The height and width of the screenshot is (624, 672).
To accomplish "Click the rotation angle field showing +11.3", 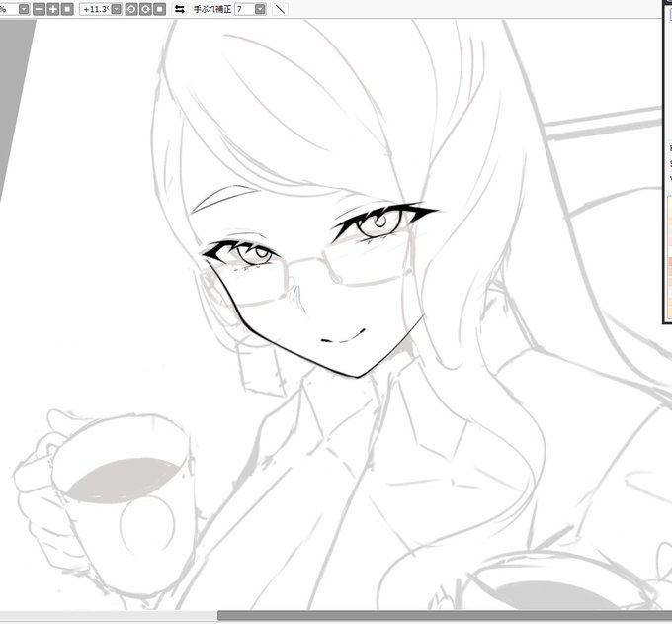I will (x=95, y=9).
